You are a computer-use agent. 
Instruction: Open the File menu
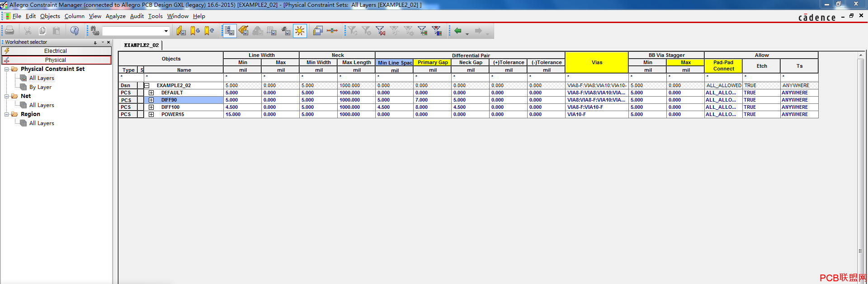pyautogui.click(x=17, y=16)
